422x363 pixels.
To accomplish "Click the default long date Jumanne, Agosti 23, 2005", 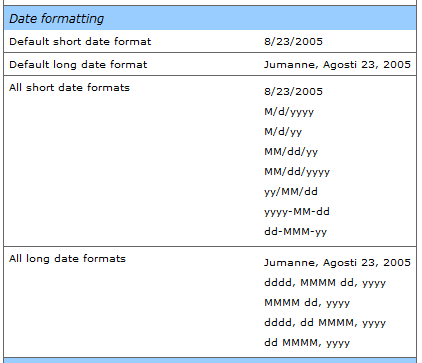I will pos(337,64).
